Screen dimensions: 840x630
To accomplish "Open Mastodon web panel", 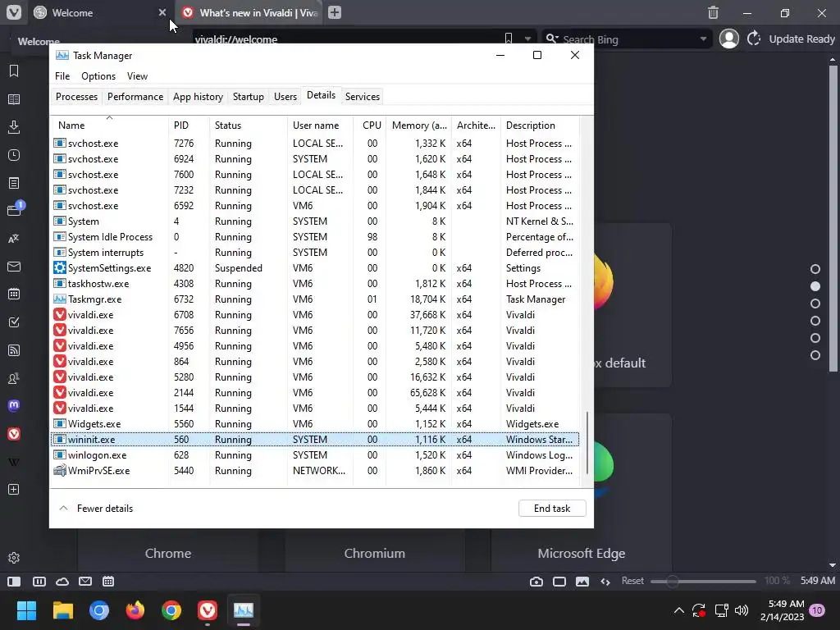I will pos(14,405).
